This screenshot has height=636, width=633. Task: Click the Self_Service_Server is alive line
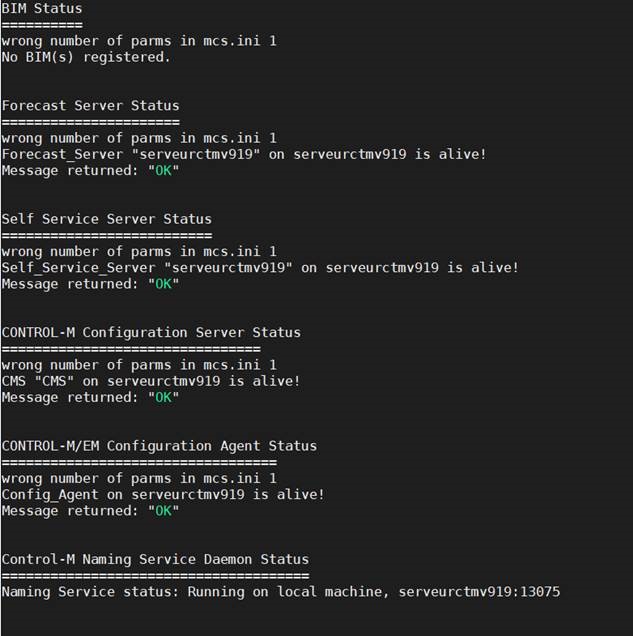pyautogui.click(x=260, y=268)
